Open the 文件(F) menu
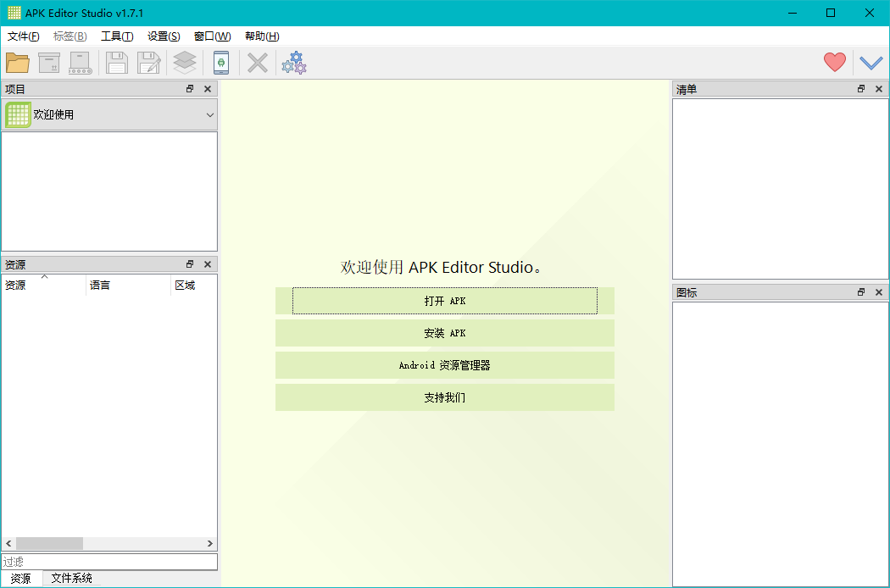The image size is (890, 588). (x=23, y=36)
